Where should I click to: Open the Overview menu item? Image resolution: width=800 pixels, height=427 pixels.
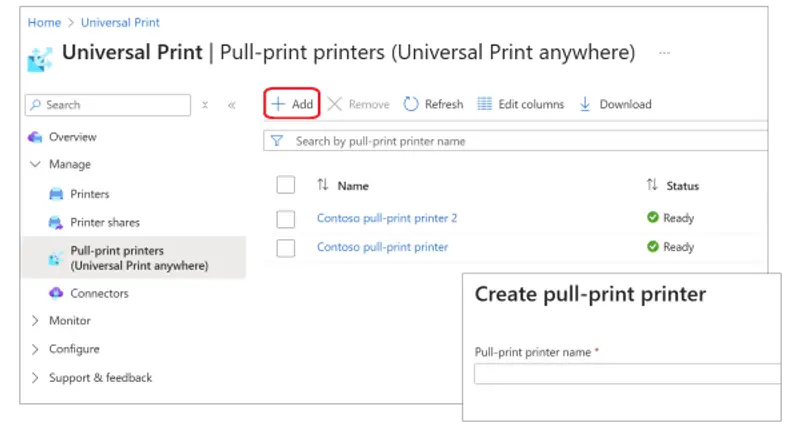(x=72, y=137)
